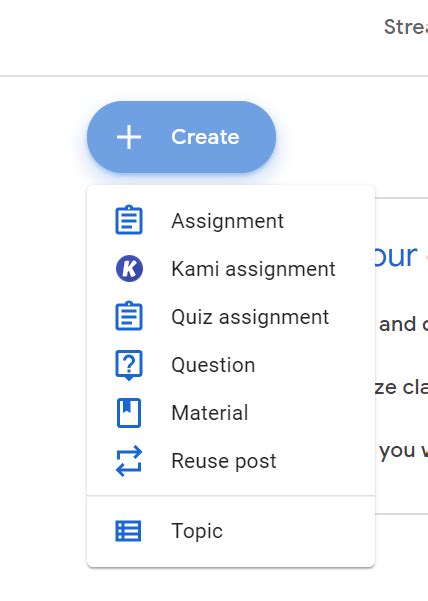The width and height of the screenshot is (428, 601).
Task: Choose Kami assignment menu entry
Action: coord(231,268)
